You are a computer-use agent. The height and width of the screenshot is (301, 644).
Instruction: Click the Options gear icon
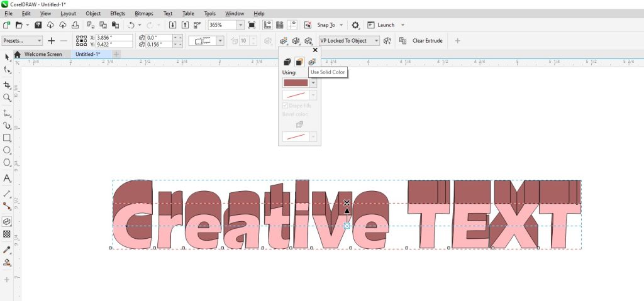[x=355, y=25]
